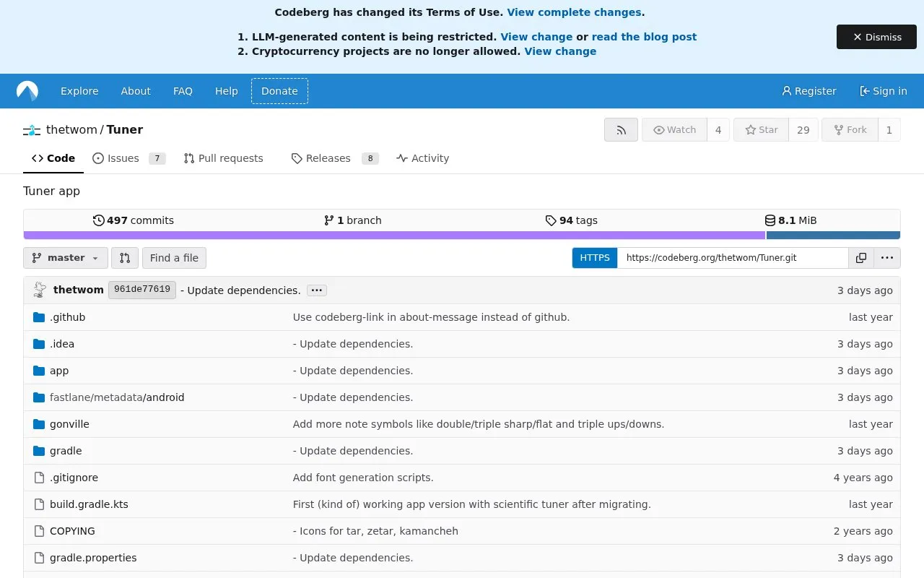Open View complete changes link
Viewport: 924px width, 578px height.
[574, 12]
